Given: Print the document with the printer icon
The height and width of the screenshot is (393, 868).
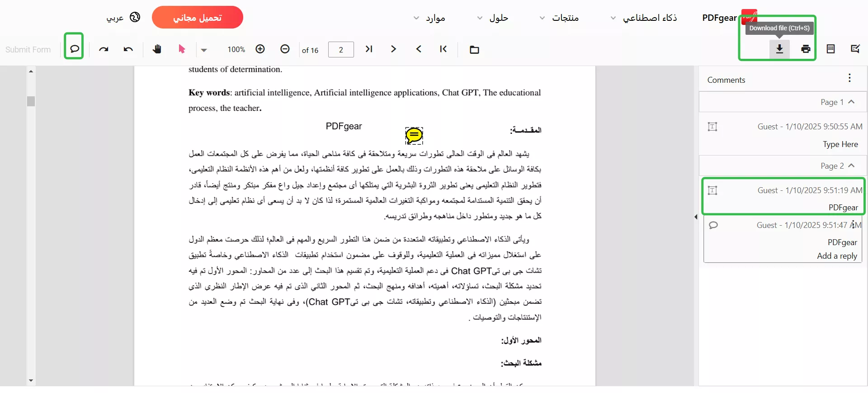Looking at the screenshot, I should (806, 49).
